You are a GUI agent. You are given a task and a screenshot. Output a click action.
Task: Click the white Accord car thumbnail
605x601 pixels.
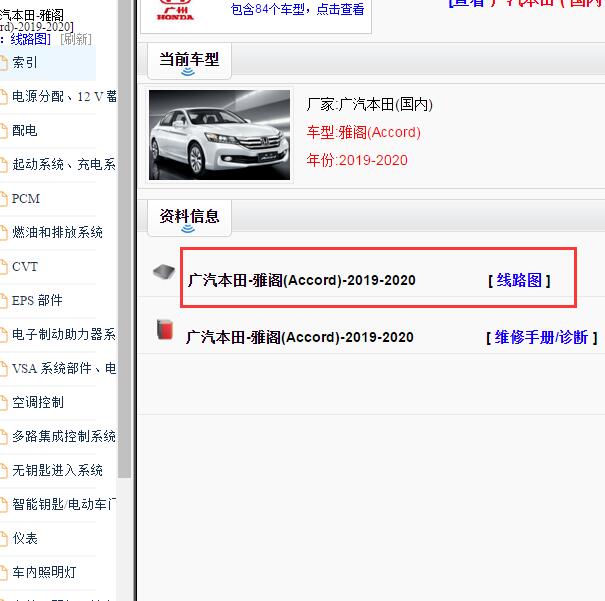tap(219, 135)
